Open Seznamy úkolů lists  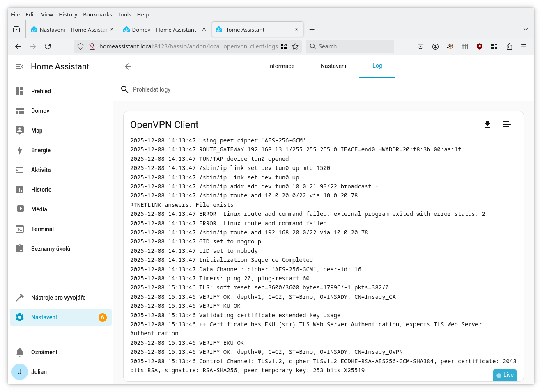click(61, 249)
